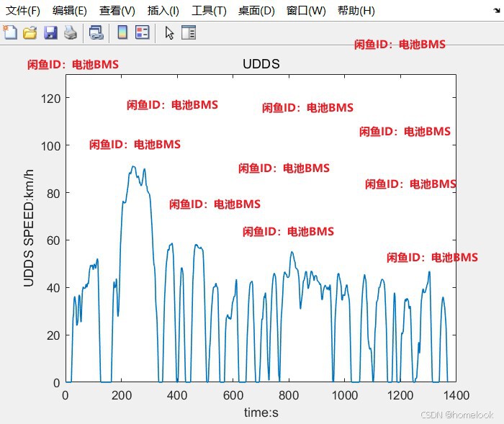Click the x-axis tick label 200
The width and height of the screenshot is (504, 424).
pos(122,395)
